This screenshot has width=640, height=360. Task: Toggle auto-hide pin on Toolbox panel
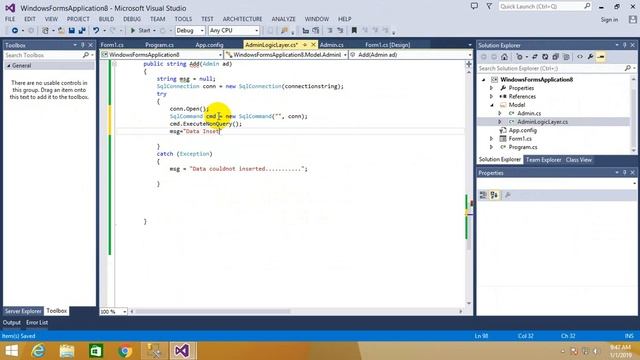click(83, 45)
